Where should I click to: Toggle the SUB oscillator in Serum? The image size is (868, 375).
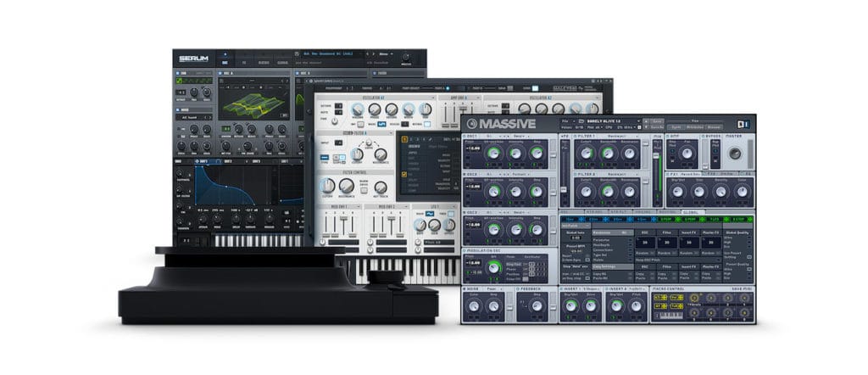[x=178, y=73]
